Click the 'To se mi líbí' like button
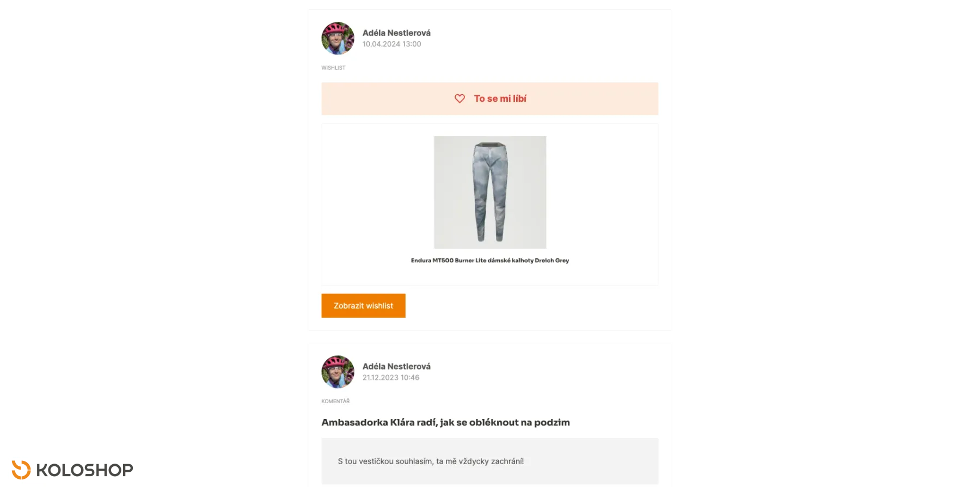The height and width of the screenshot is (487, 980). pos(489,98)
